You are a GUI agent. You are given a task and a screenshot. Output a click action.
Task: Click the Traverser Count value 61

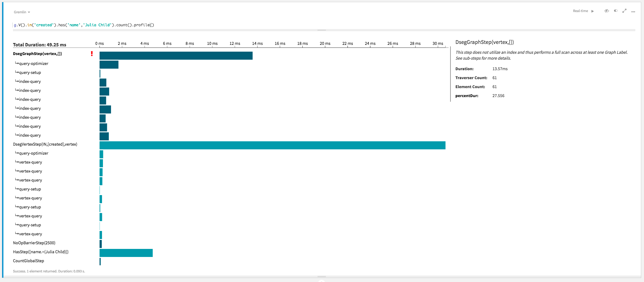494,78
